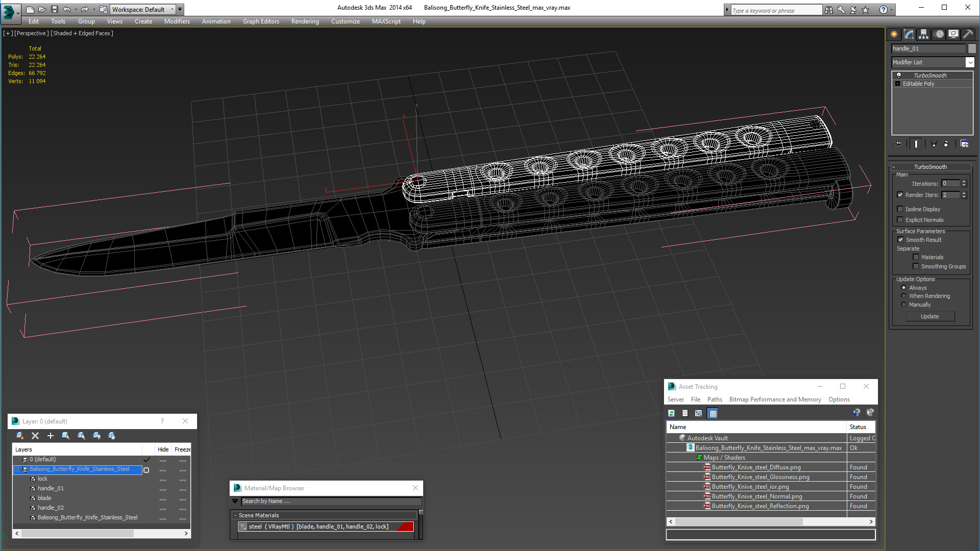Click Remove Modifier from stack icon
The width and height of the screenshot is (980, 551).
[946, 144]
